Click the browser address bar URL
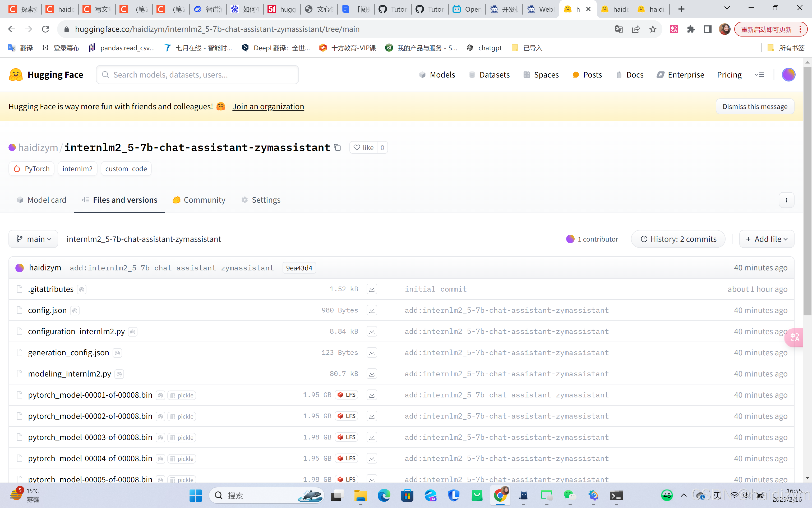The width and height of the screenshot is (812, 508). [x=217, y=29]
